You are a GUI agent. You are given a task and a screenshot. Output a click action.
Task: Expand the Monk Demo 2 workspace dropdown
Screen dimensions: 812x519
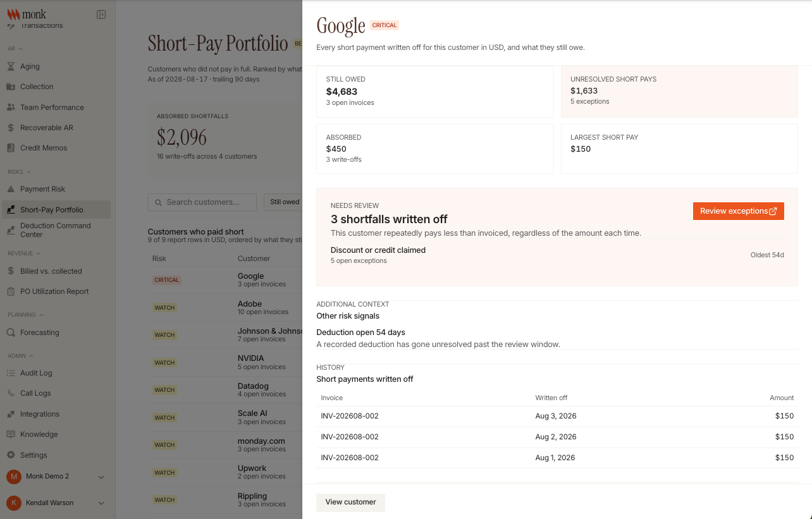tap(101, 477)
